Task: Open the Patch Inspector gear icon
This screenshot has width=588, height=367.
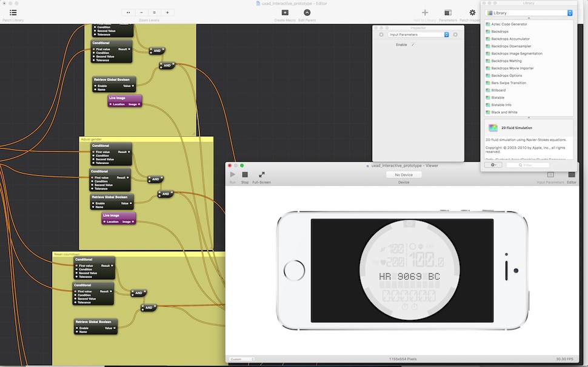Action: (x=472, y=13)
